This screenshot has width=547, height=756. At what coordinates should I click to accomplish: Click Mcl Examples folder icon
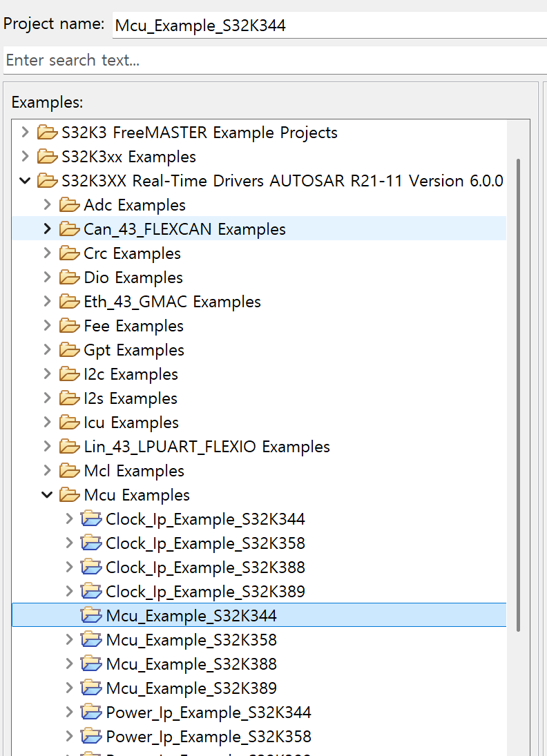point(70,471)
